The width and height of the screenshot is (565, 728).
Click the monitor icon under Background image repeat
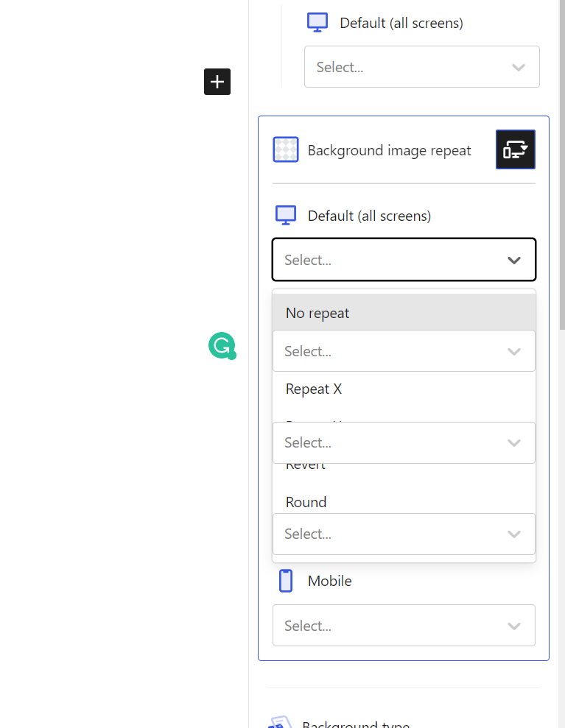[x=285, y=215]
